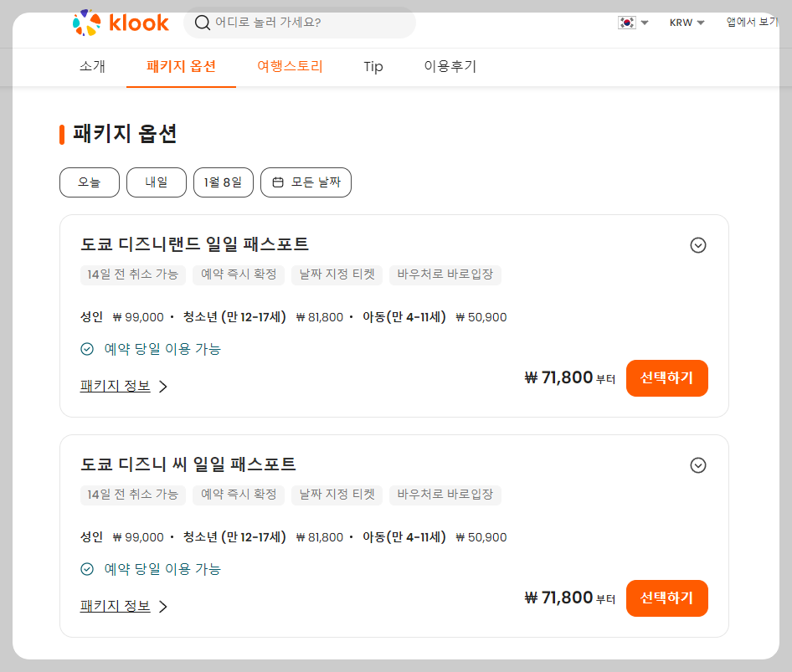792x672 pixels.
Task: Click adult price ₩ 99,000 on 디즈니랜드 card
Action: click(x=138, y=317)
